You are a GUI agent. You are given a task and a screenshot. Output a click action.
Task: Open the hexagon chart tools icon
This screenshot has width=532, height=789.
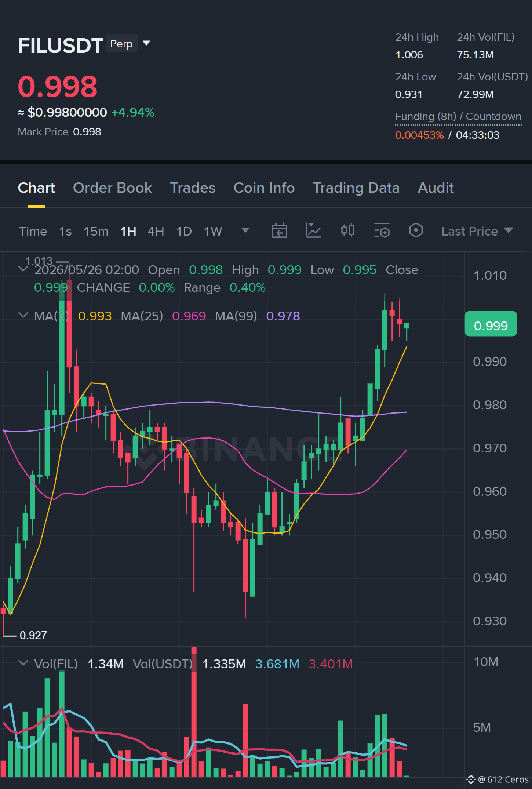point(416,231)
